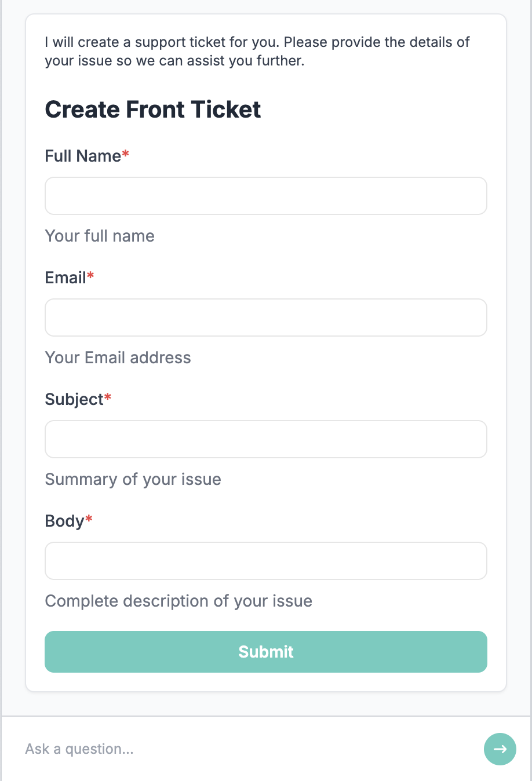
Task: Click the Complete description of your issue text
Action: click(178, 601)
